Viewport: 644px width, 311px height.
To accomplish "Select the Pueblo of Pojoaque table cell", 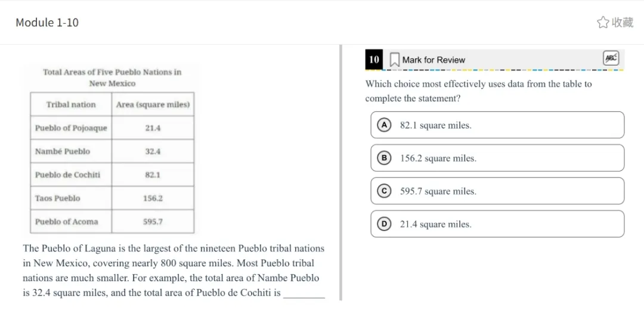I will (71, 128).
